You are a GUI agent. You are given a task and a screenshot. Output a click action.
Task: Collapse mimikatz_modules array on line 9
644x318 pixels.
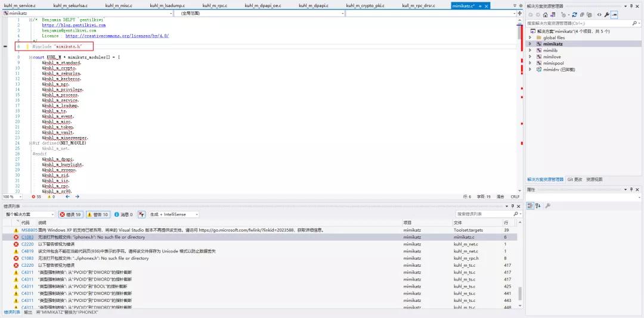point(31,57)
